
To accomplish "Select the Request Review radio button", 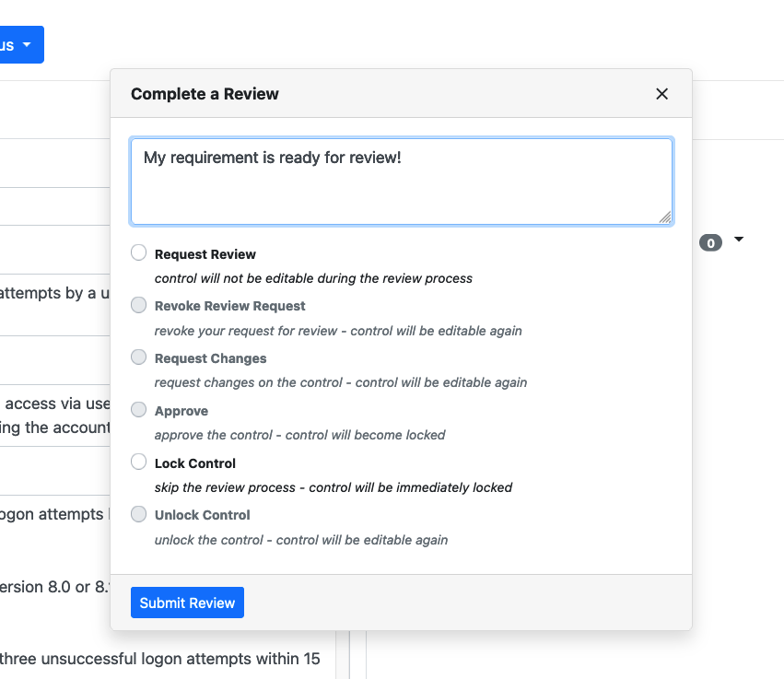I will coord(138,253).
